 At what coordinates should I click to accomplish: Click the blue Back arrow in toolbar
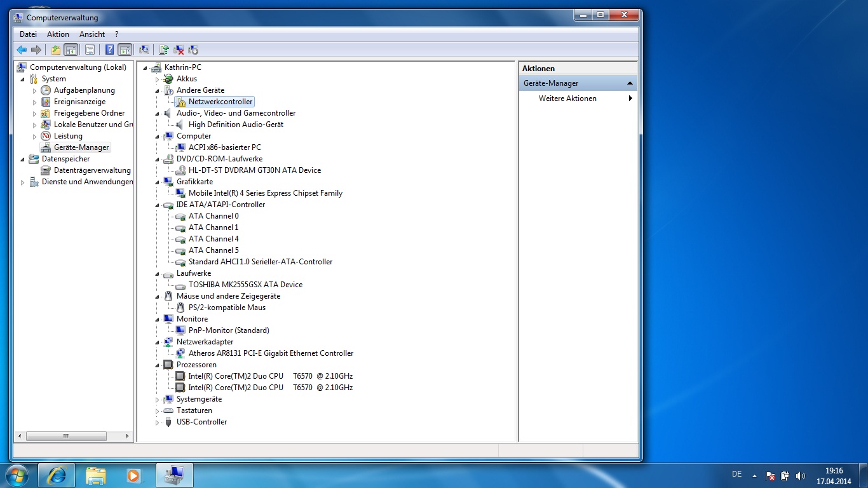click(22, 50)
